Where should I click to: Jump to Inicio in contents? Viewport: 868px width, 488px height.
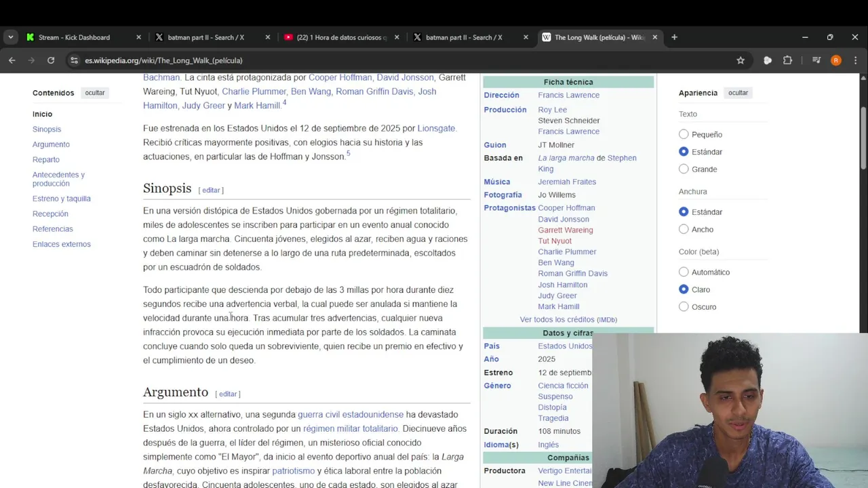click(42, 114)
